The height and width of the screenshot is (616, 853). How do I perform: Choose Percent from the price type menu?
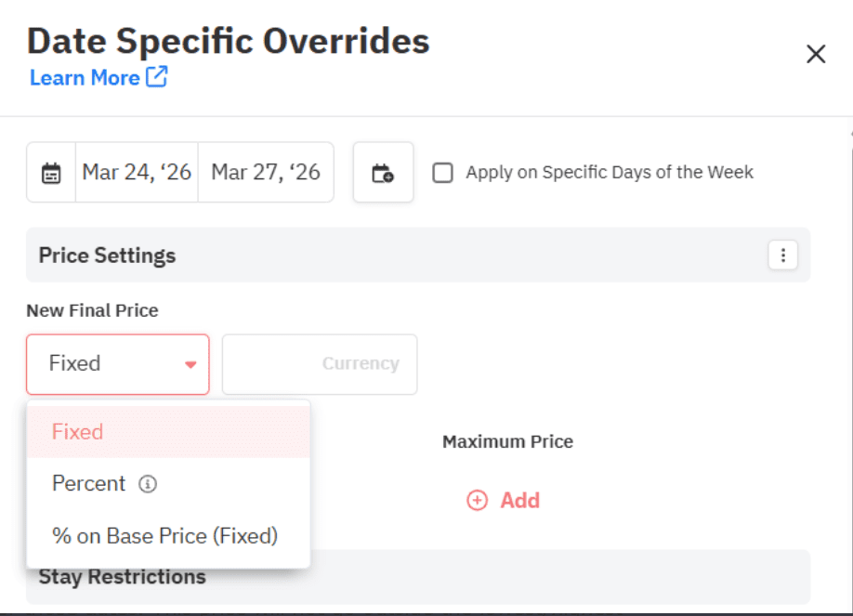click(89, 483)
